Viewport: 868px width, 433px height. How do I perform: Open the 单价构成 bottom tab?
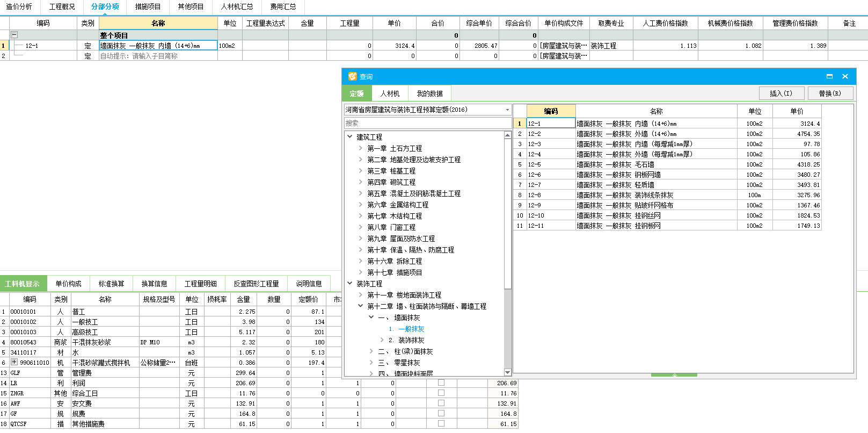tap(69, 284)
